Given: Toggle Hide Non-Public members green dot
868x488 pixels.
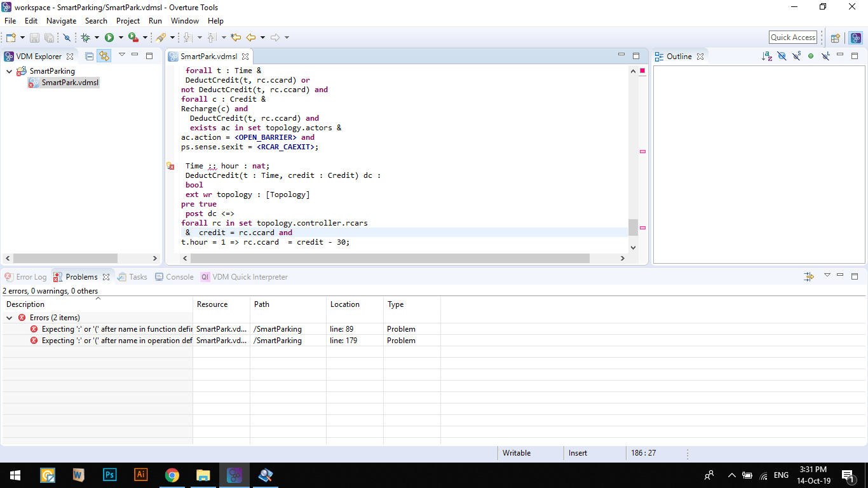Looking at the screenshot, I should pyautogui.click(x=811, y=56).
